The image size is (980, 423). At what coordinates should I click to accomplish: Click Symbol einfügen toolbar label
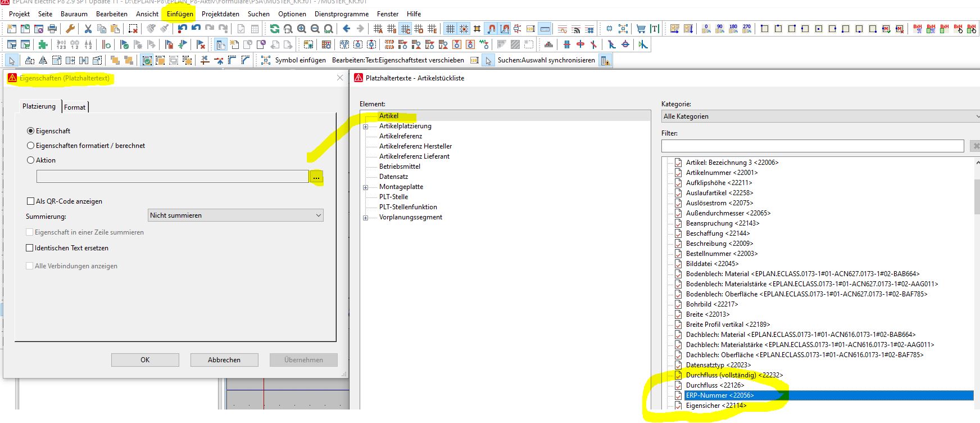(301, 60)
